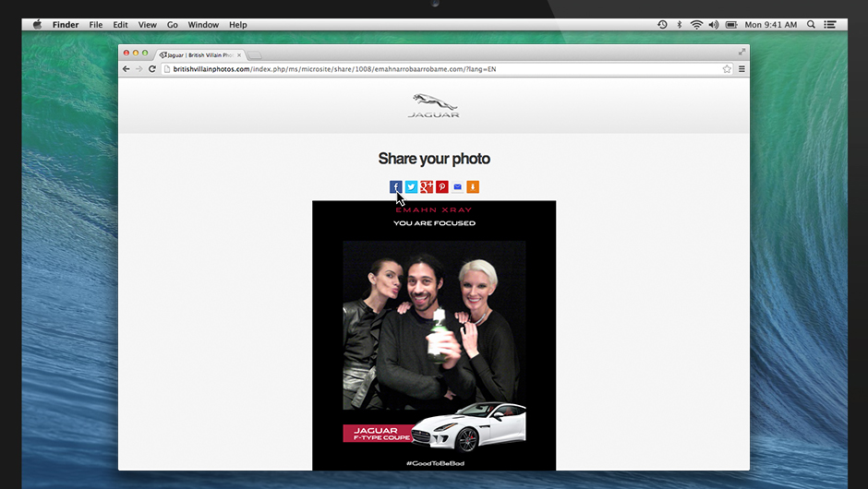Select the Jaguar British Villain Photos tab

tap(199, 55)
